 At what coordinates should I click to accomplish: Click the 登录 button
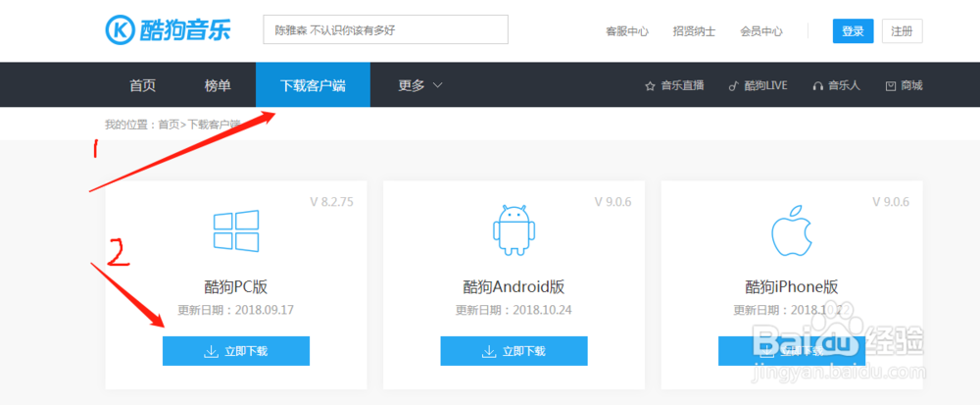click(853, 31)
